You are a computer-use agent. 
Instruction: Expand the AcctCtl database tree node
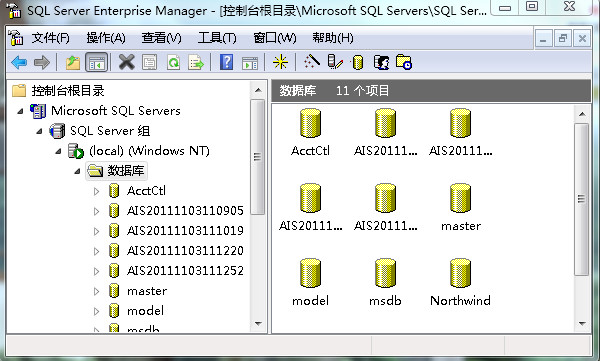point(96,191)
